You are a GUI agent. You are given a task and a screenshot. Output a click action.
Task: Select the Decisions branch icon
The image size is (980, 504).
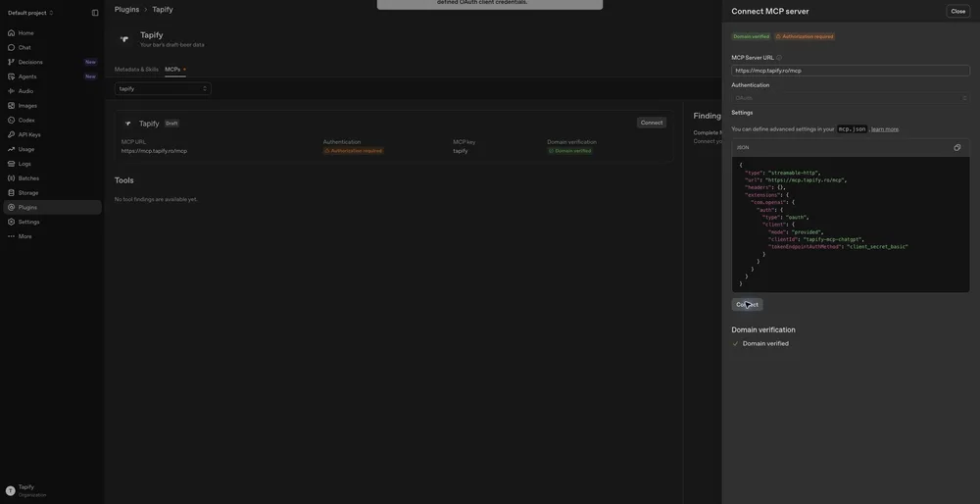coord(11,62)
